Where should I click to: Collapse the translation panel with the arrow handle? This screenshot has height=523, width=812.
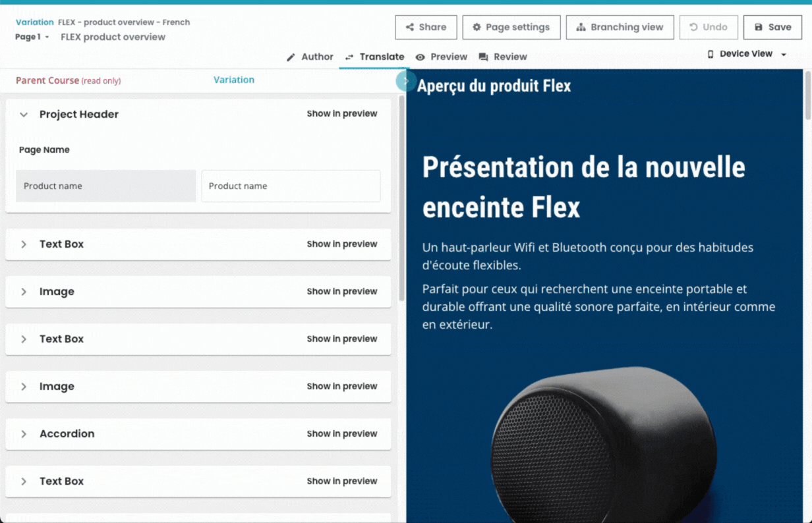(x=406, y=81)
